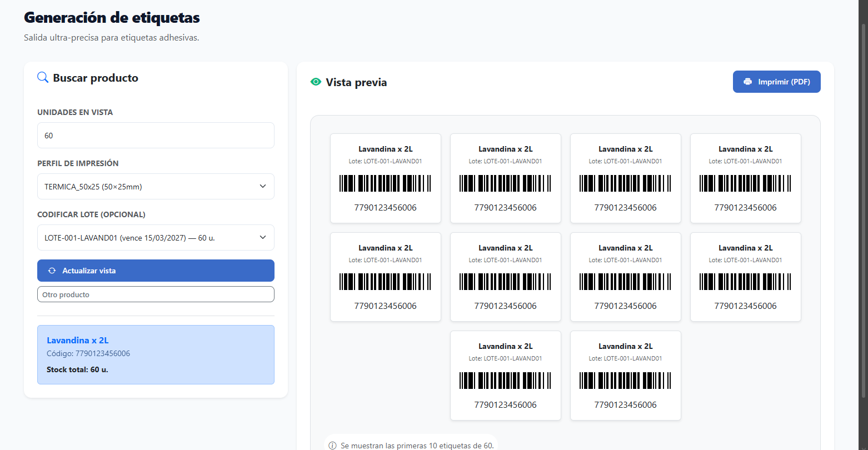
Task: Click the 'UNIDADES EN VISTA' label
Action: click(x=75, y=112)
